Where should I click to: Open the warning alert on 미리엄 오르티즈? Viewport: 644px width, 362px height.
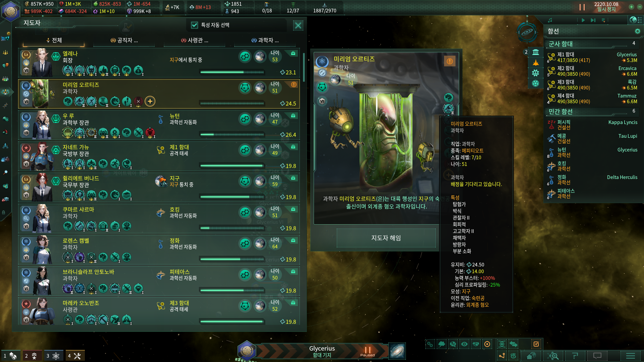coord(449,61)
